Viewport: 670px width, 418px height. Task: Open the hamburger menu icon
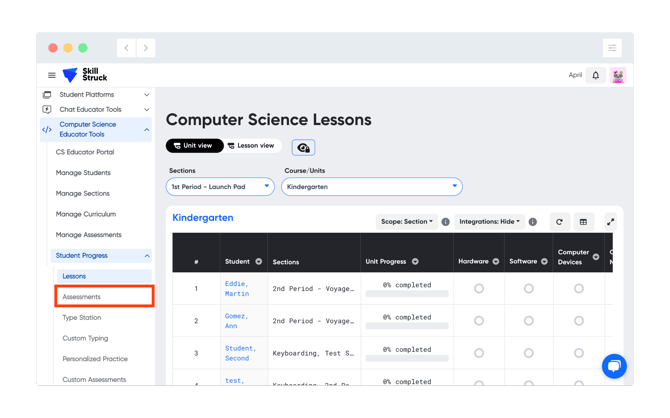[52, 75]
